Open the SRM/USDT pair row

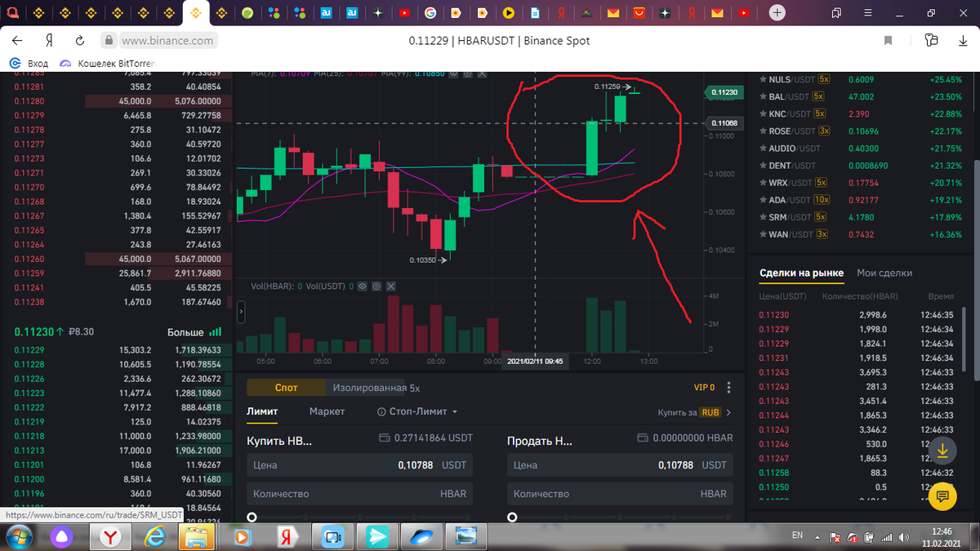tap(861, 217)
